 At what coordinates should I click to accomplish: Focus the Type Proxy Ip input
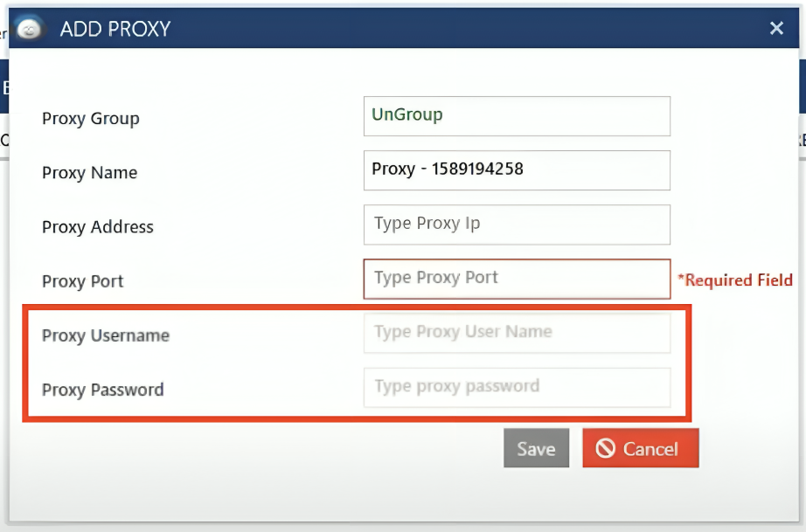(x=517, y=224)
